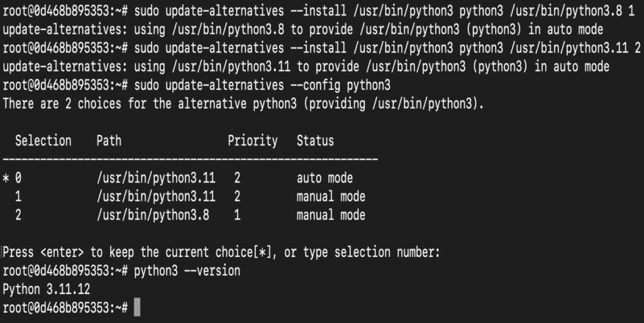Click the asterisk marking selection 0

point(6,178)
